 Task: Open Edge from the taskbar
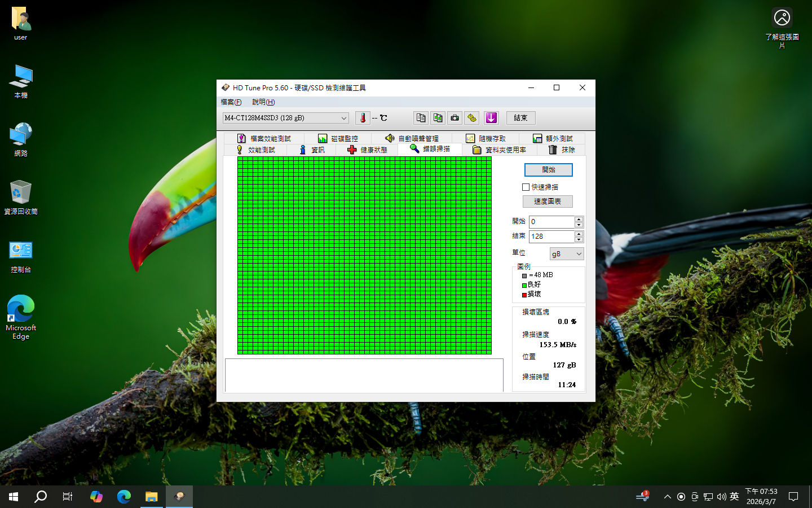(x=124, y=497)
